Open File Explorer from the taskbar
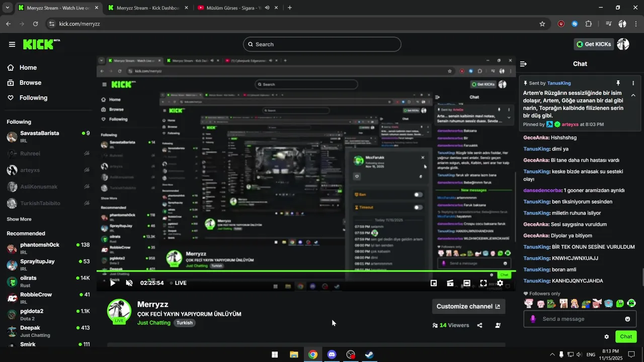The image size is (644, 362). point(294,354)
